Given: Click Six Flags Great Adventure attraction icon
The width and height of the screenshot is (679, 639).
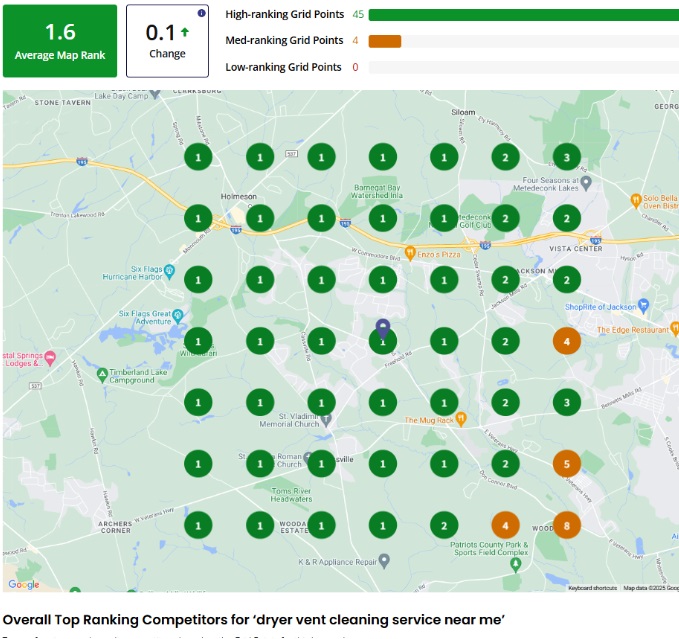Looking at the screenshot, I should point(178,316).
